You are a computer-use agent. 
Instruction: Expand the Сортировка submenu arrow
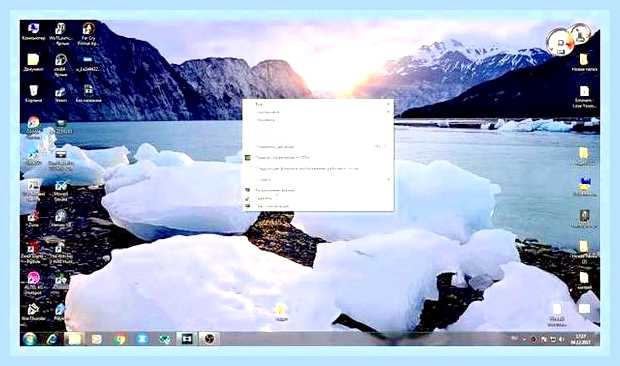(388, 112)
